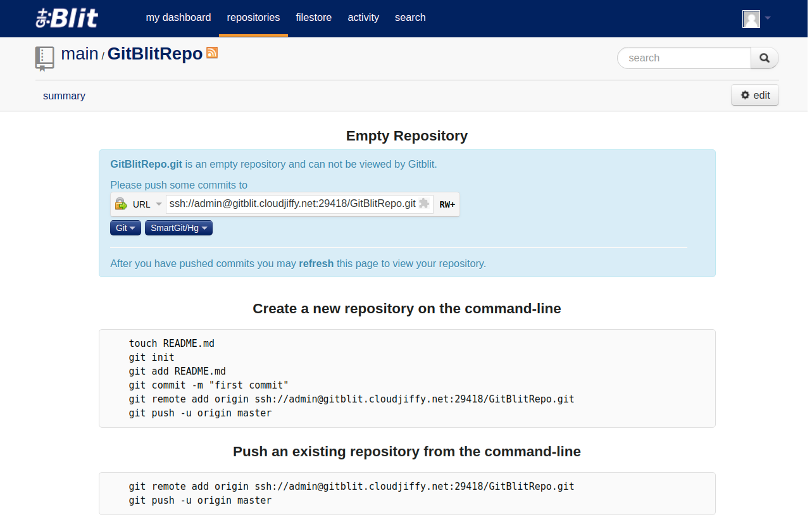Click the repository book icon

coord(44,58)
